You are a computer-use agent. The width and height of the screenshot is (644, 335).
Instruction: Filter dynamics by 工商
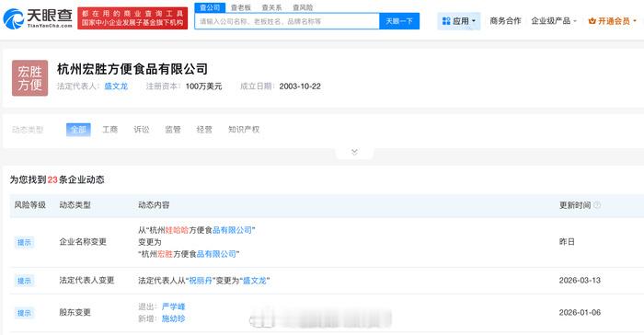coord(109,130)
